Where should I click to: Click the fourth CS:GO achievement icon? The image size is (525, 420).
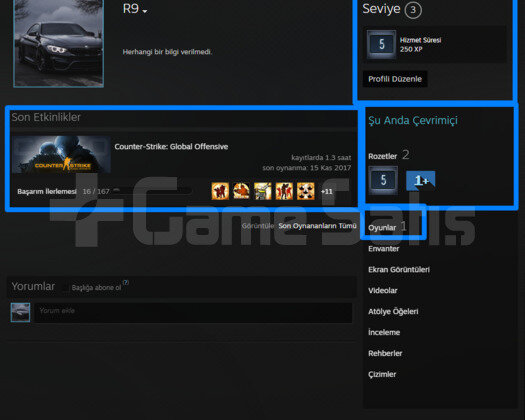coord(284,191)
